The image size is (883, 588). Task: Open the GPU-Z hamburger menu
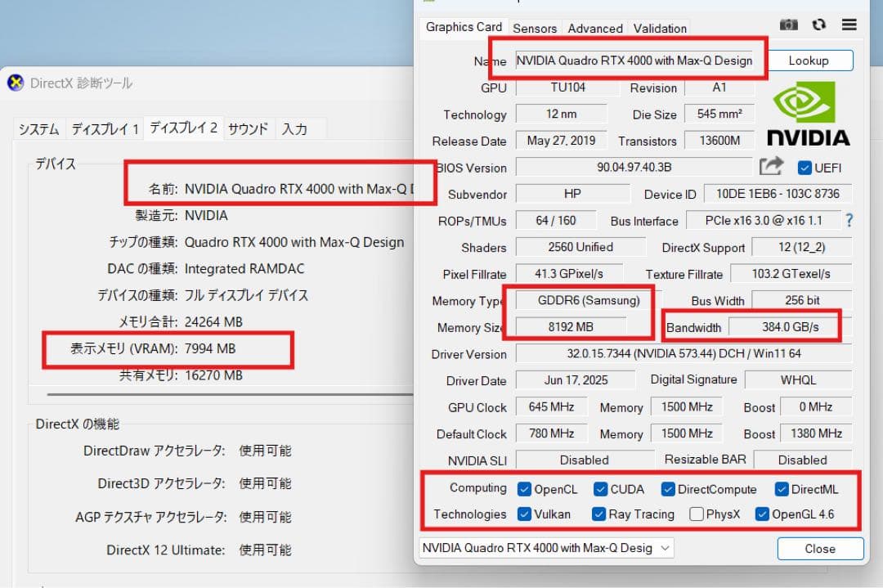(849, 25)
